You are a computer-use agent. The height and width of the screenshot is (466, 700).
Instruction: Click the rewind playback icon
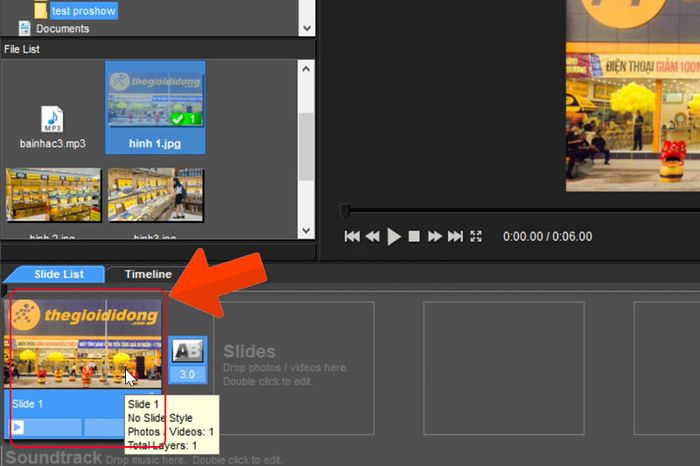(x=372, y=236)
